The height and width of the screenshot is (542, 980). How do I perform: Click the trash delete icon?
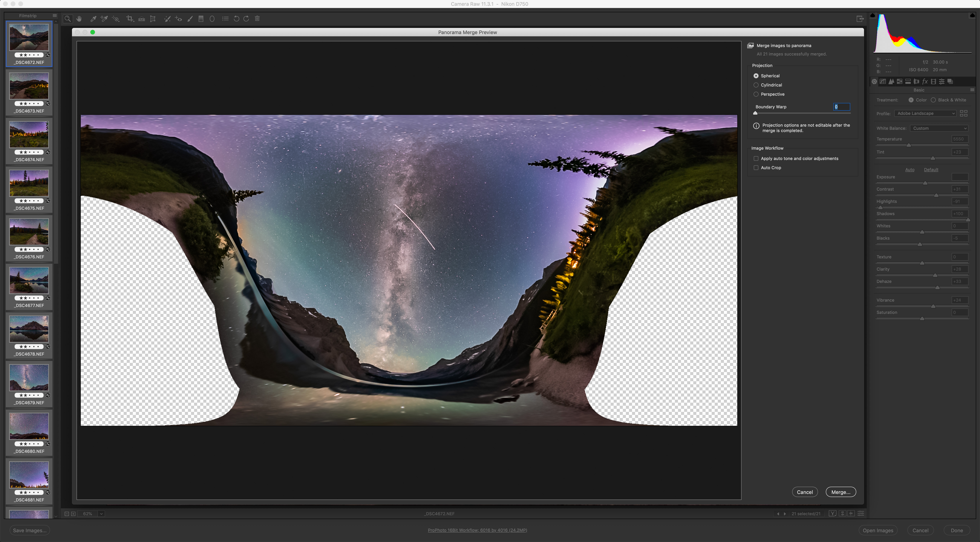257,19
